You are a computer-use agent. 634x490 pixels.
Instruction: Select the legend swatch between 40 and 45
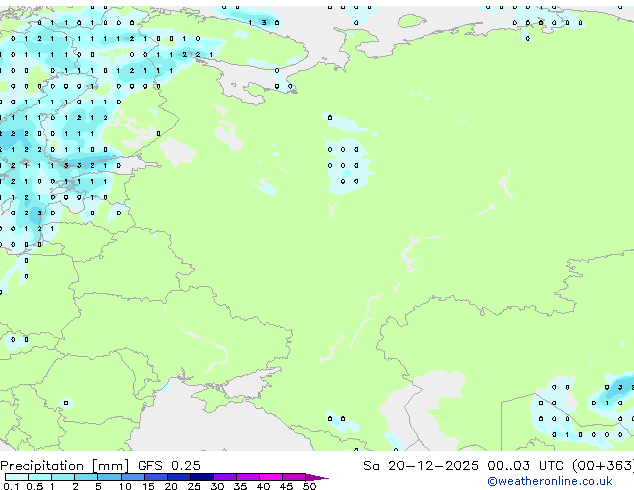click(271, 477)
